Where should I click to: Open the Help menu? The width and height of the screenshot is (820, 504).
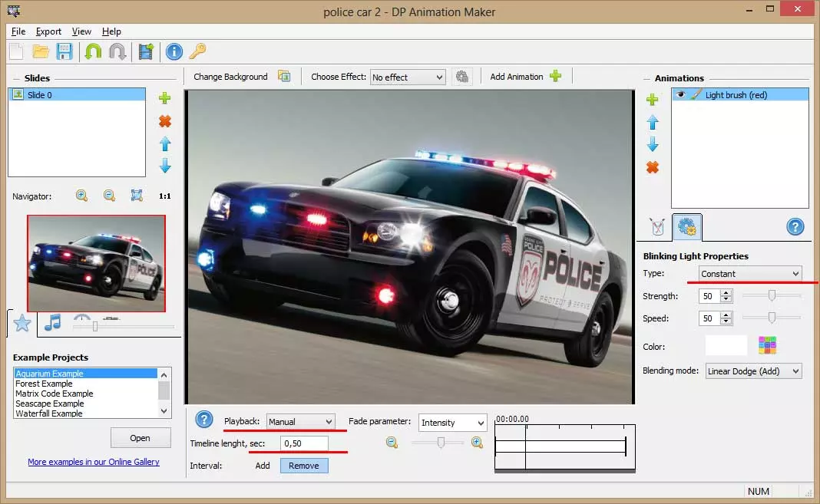click(x=111, y=31)
